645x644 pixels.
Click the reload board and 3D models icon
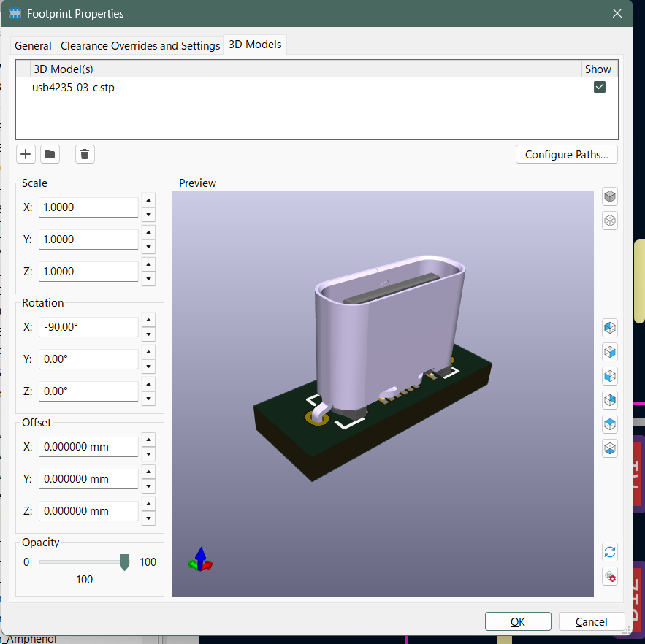click(x=610, y=552)
